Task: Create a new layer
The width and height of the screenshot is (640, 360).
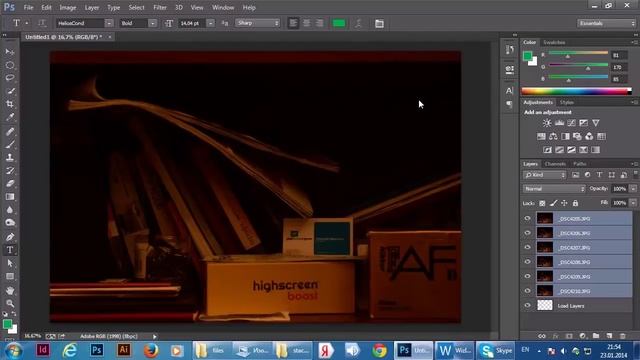Action: tap(609, 336)
